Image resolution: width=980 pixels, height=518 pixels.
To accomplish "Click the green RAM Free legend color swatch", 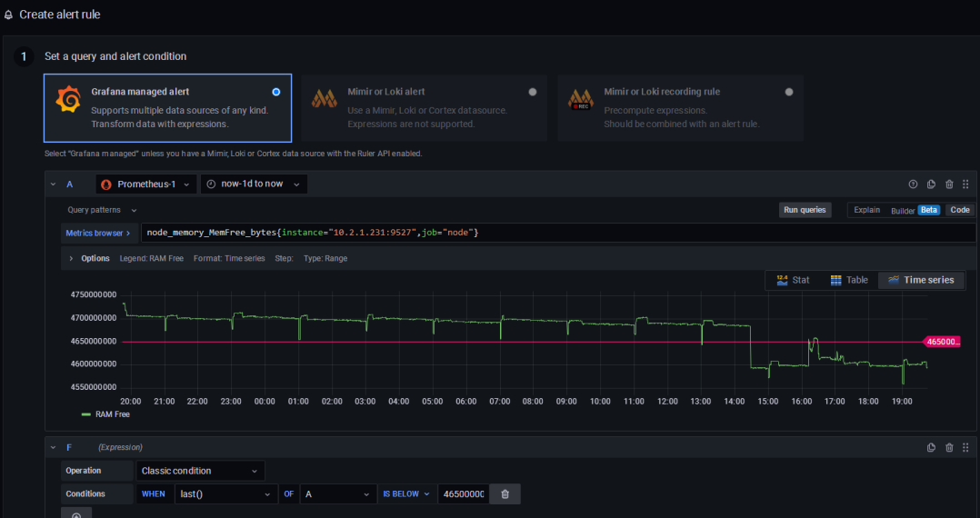I will pos(86,414).
